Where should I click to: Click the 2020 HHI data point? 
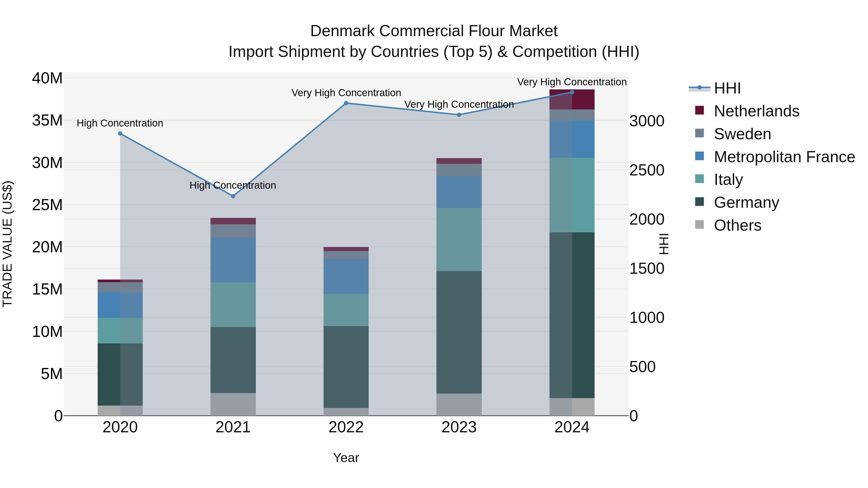click(x=120, y=134)
